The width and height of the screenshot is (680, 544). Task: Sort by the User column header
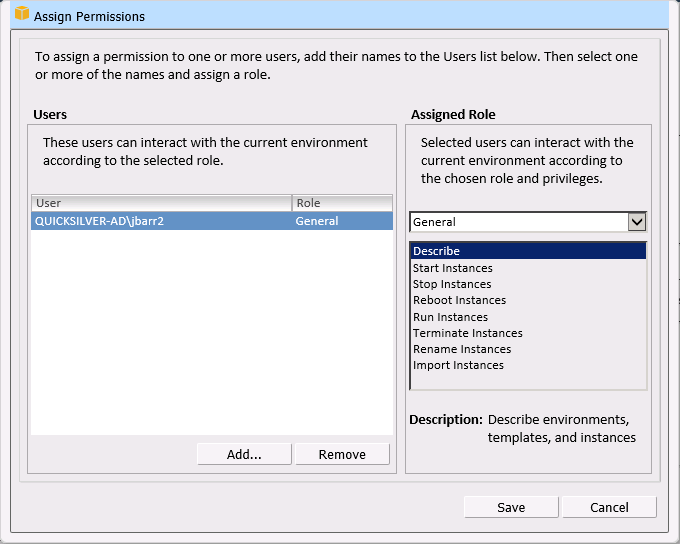click(161, 203)
